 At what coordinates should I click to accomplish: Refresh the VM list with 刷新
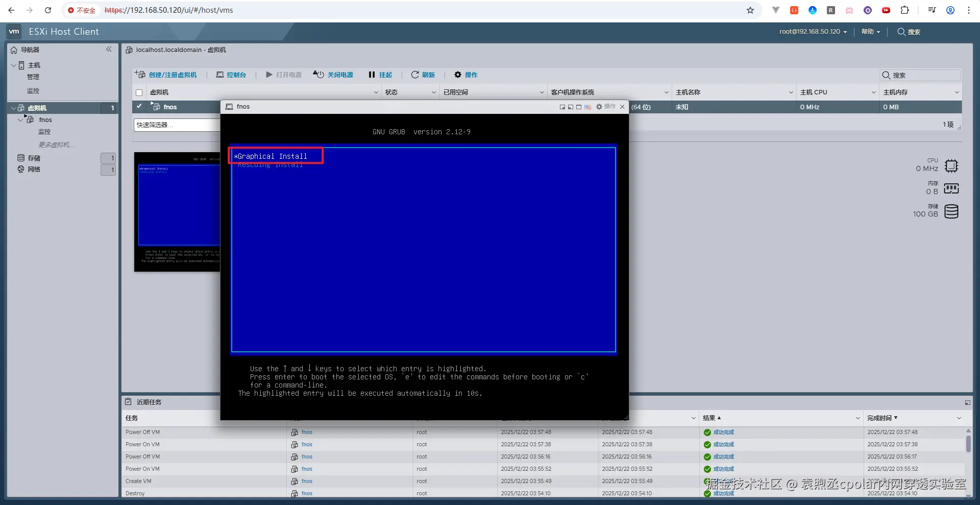click(423, 75)
